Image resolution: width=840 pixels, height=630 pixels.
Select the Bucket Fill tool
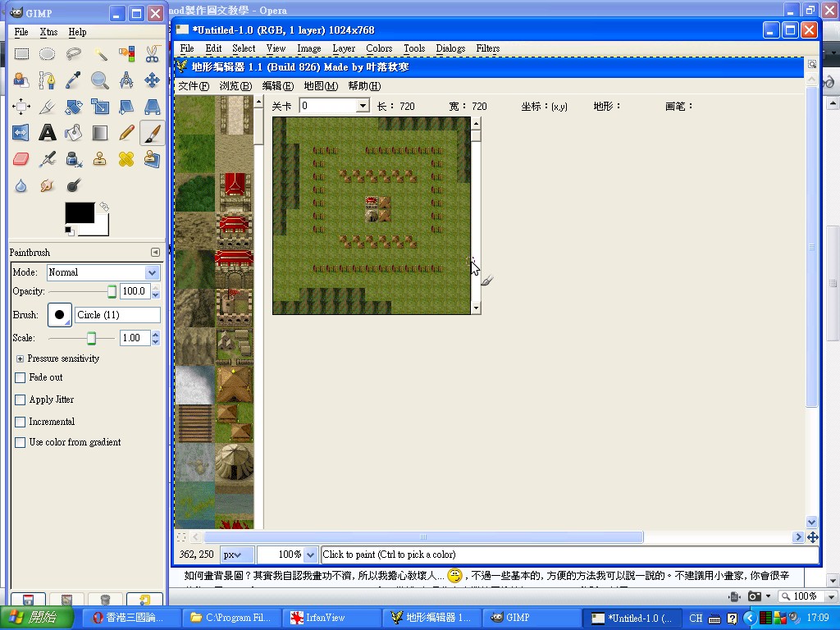click(x=73, y=133)
